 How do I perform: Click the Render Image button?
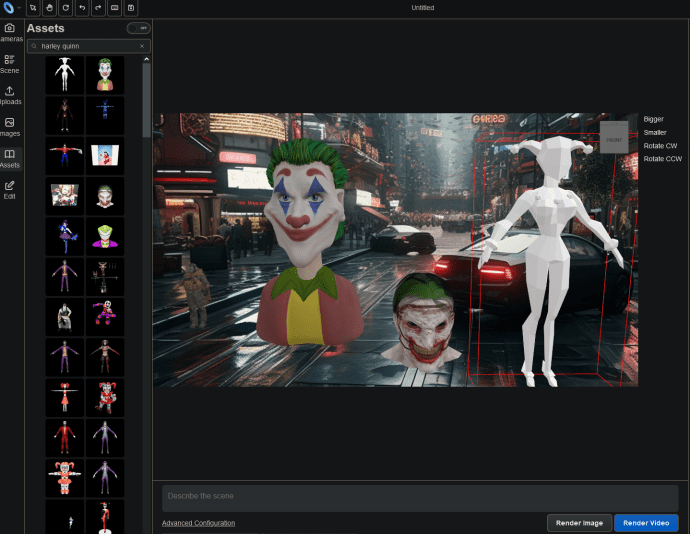(579, 523)
